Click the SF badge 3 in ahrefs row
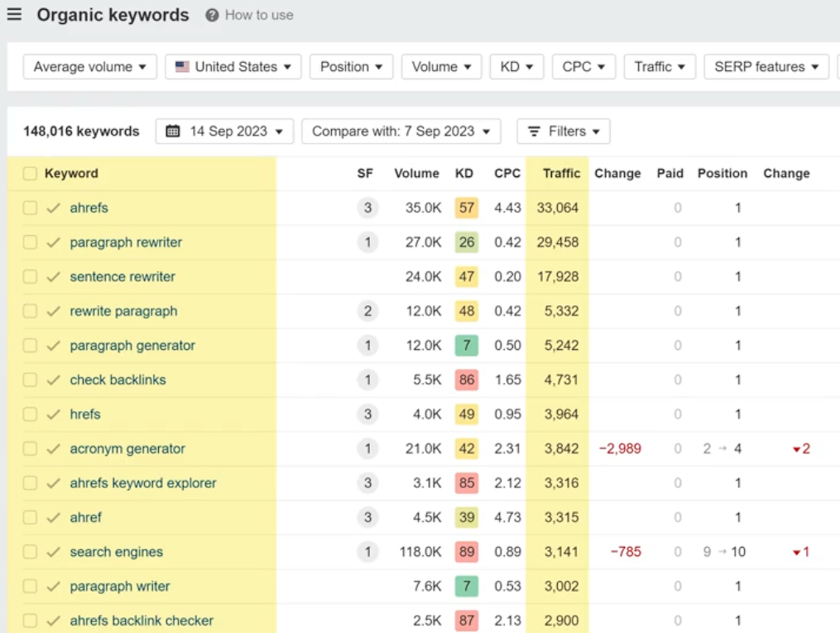The image size is (840, 633). coord(367,208)
